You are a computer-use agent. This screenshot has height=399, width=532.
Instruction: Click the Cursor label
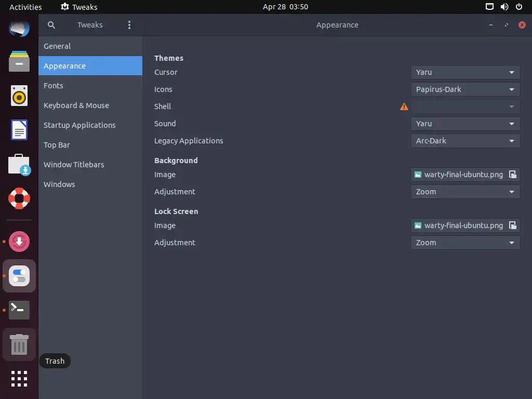[x=166, y=72]
